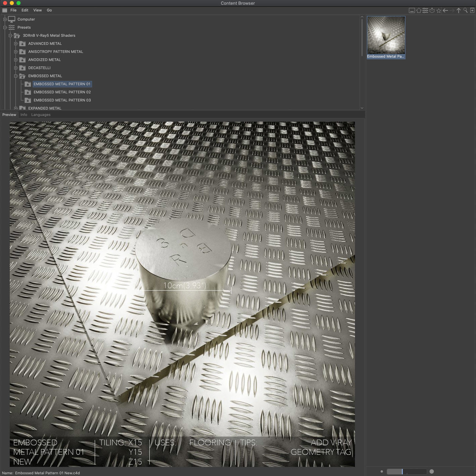Click the EMBOSSED METAL open folder icon
Image resolution: width=476 pixels, height=476 pixels.
(x=22, y=76)
